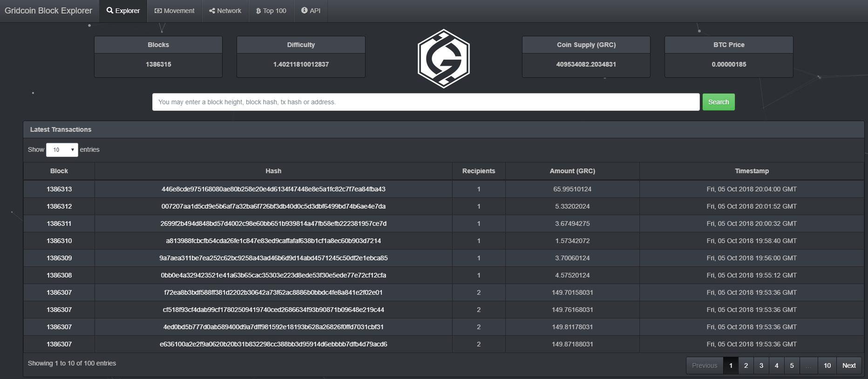This screenshot has width=868, height=379.
Task: Go to pagination page 3
Action: click(x=761, y=365)
